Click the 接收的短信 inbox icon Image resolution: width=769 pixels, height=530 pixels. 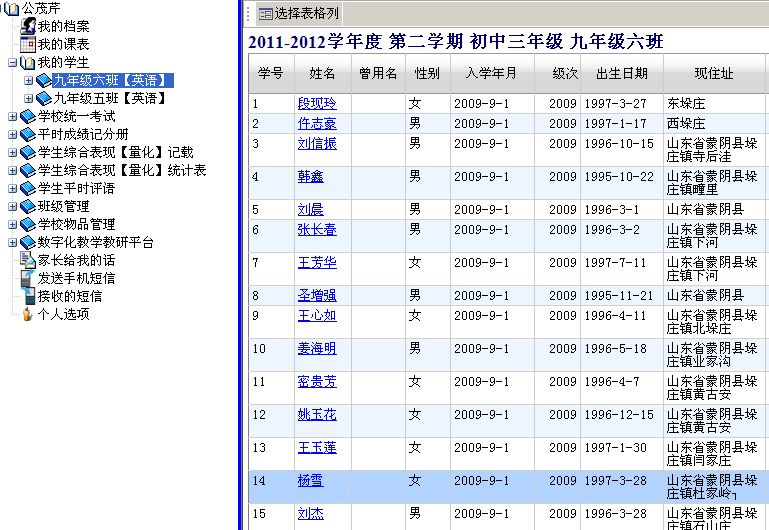point(28,296)
